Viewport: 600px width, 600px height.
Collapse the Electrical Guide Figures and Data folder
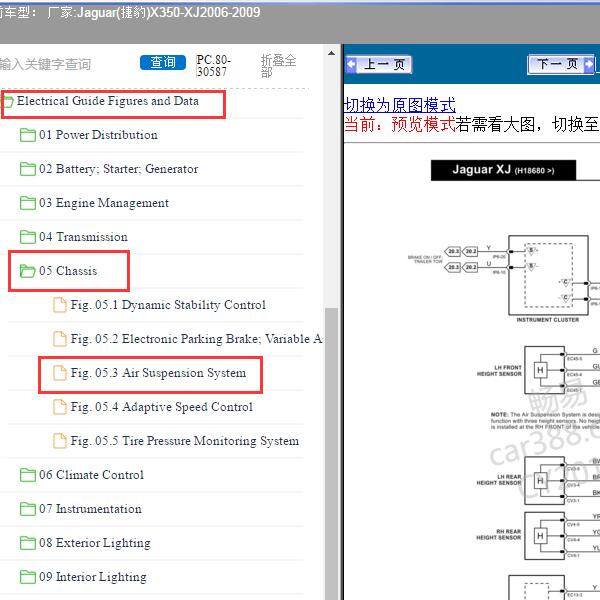[x=108, y=101]
